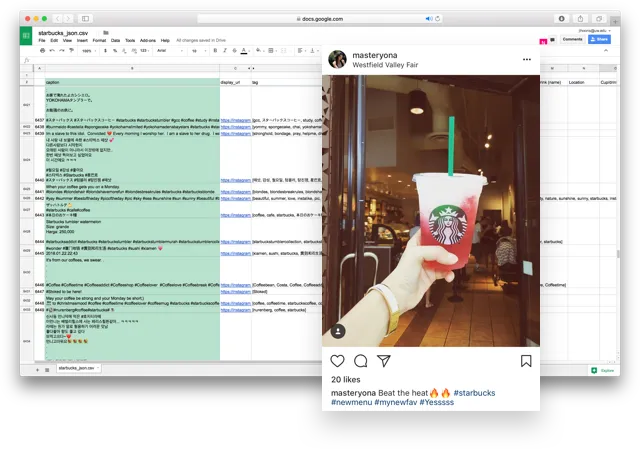The height and width of the screenshot is (449, 640).
Task: Click the Bold formatting icon
Action: [215, 51]
